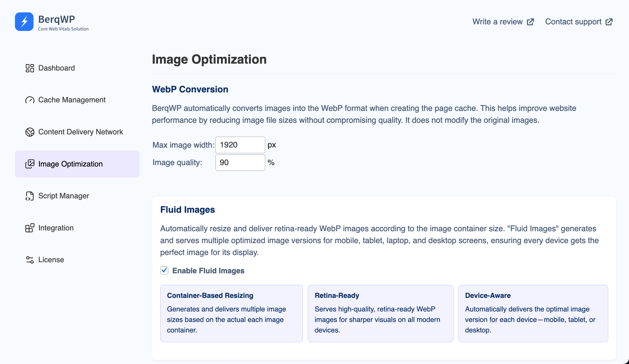The width and height of the screenshot is (629, 364).
Task: Click the BerqWP lightning bolt logo
Action: (x=24, y=21)
